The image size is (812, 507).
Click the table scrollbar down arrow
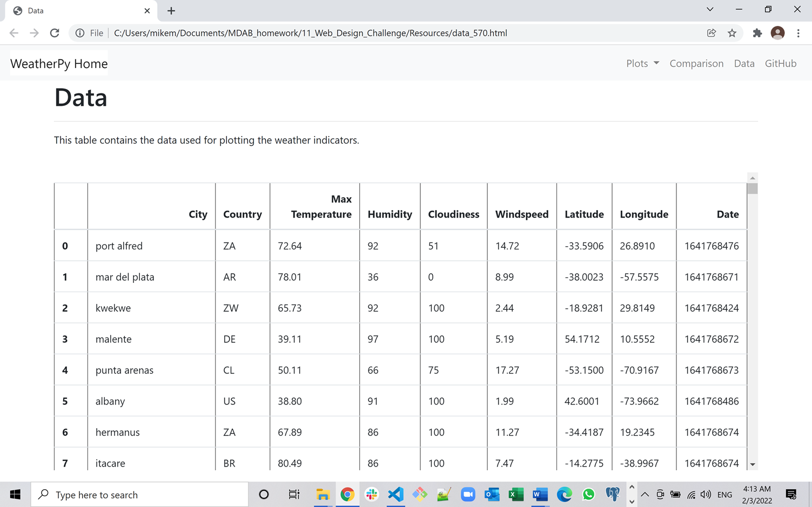point(752,465)
